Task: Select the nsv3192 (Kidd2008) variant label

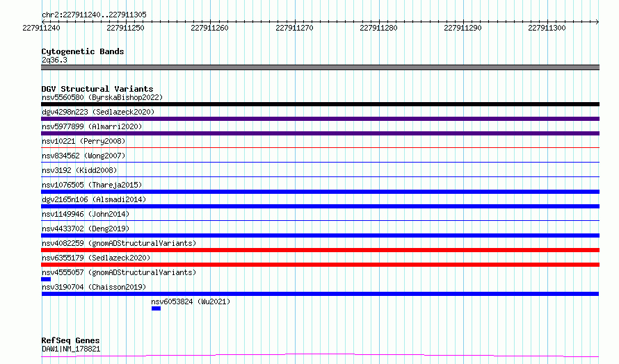Action: 79,170
